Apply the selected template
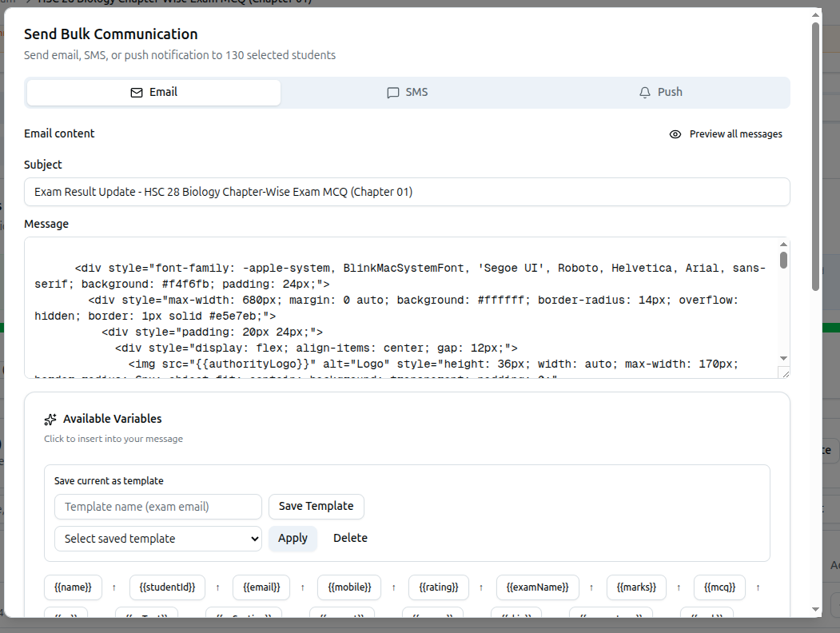Viewport: 840px width, 633px height. point(293,538)
